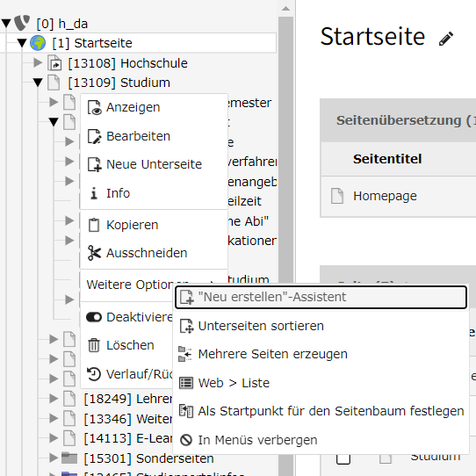Choose Anzeigen from the context menu

click(154, 107)
